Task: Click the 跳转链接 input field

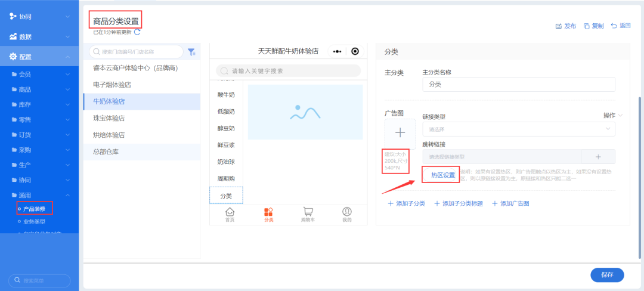Action: pyautogui.click(x=502, y=157)
